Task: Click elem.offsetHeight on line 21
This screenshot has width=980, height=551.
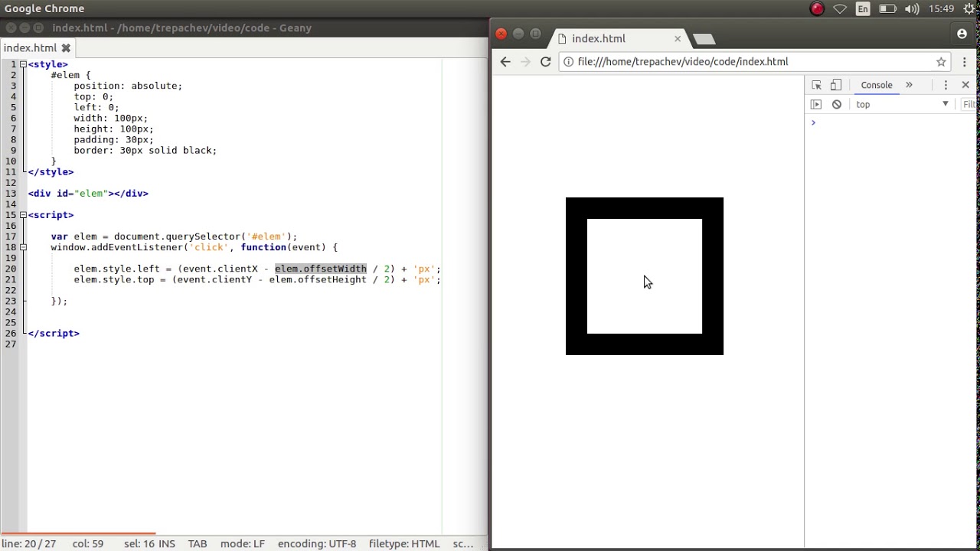Action: click(317, 279)
